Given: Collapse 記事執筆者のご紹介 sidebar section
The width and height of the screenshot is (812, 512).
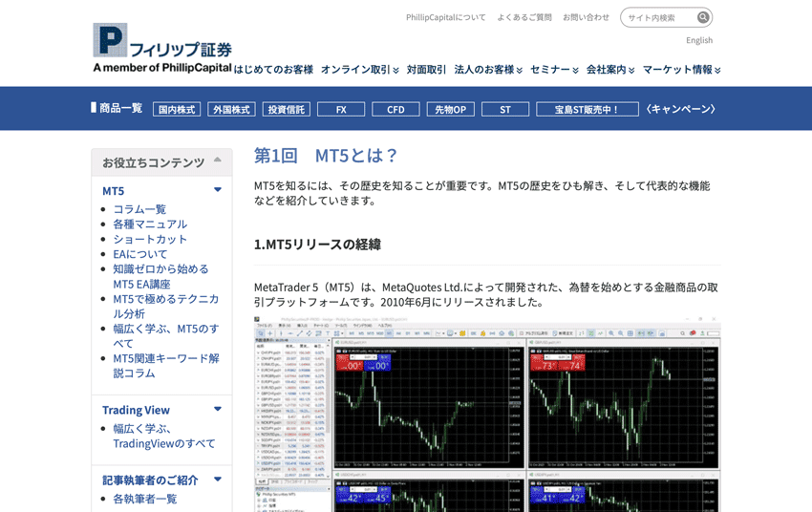Looking at the screenshot, I should pyautogui.click(x=218, y=480).
